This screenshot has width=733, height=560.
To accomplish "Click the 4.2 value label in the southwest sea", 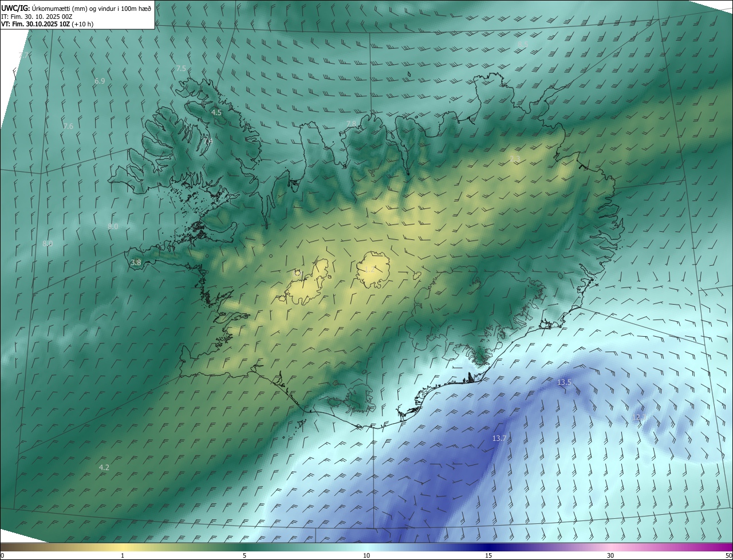I will click(104, 467).
